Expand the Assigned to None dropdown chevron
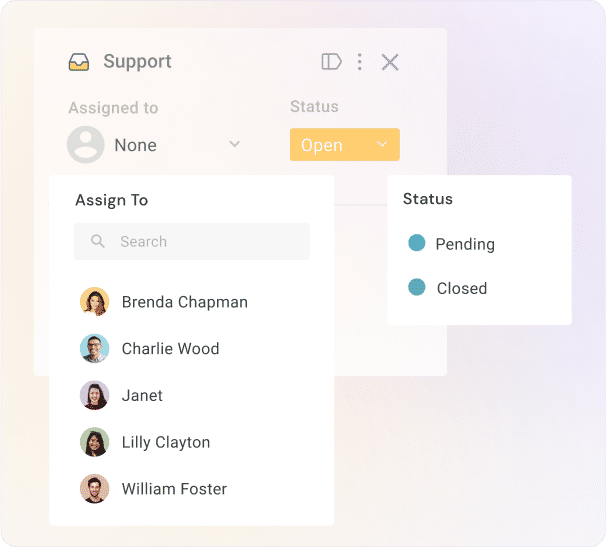Screen dimensions: 606x547 click(234, 144)
